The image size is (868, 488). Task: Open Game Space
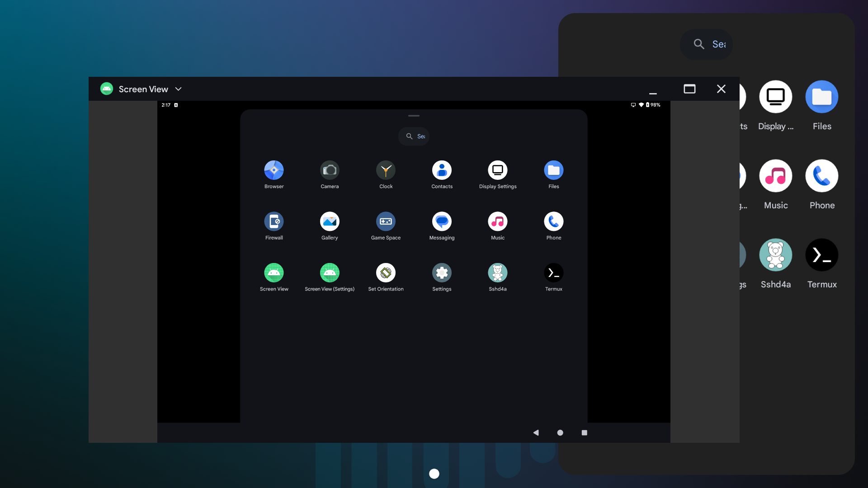[x=386, y=221]
